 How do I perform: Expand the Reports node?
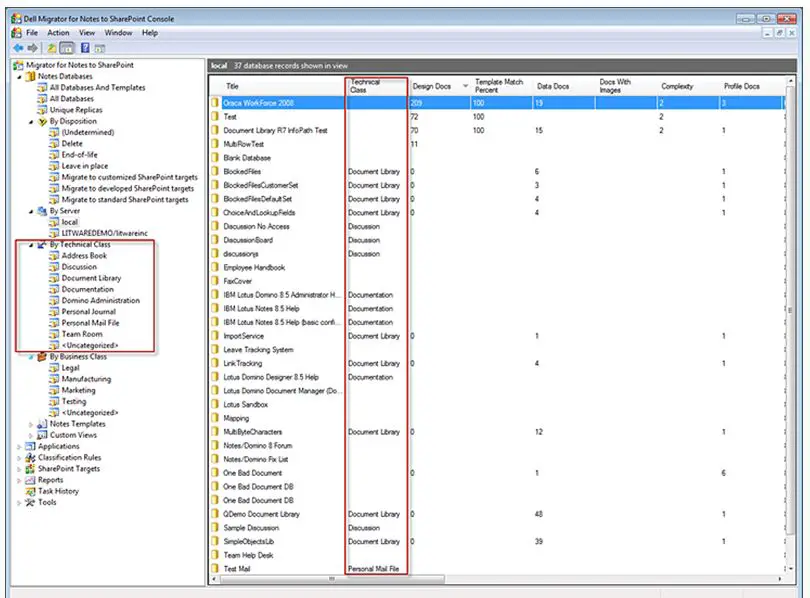pyautogui.click(x=20, y=481)
